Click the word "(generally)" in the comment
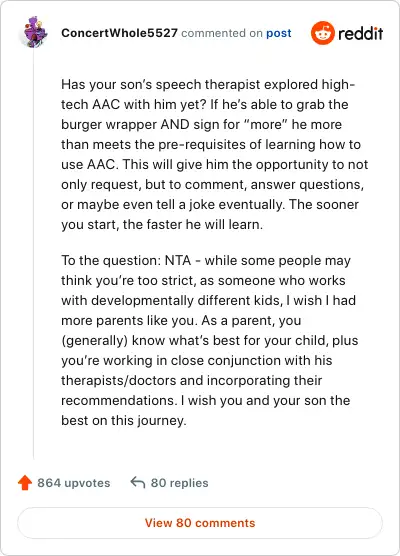This screenshot has width=400, height=556. click(94, 341)
